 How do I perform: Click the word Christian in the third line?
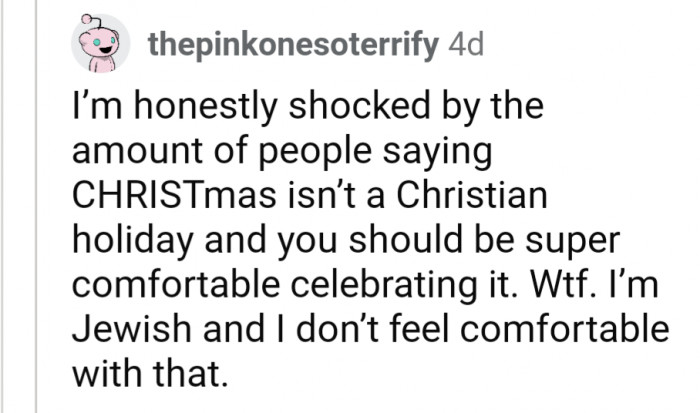pos(472,195)
